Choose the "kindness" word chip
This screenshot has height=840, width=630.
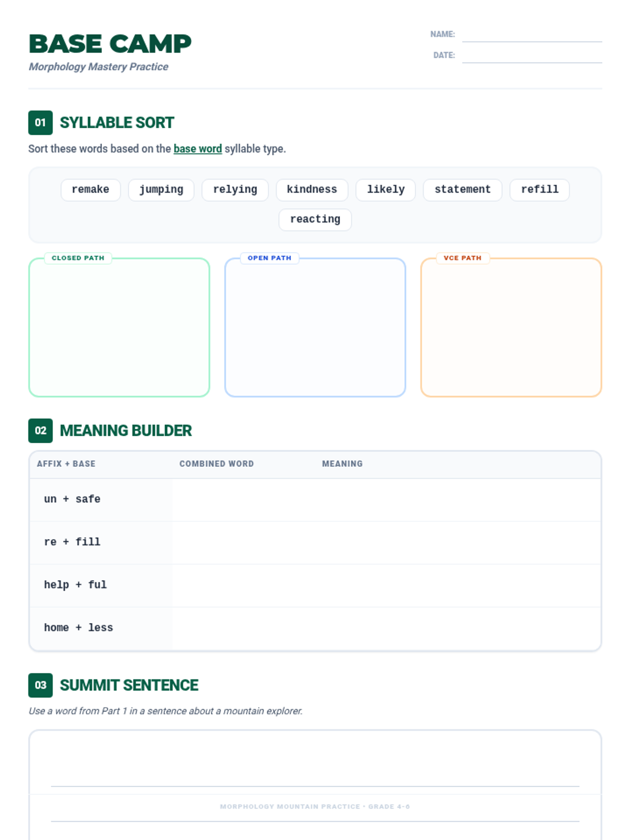(312, 190)
